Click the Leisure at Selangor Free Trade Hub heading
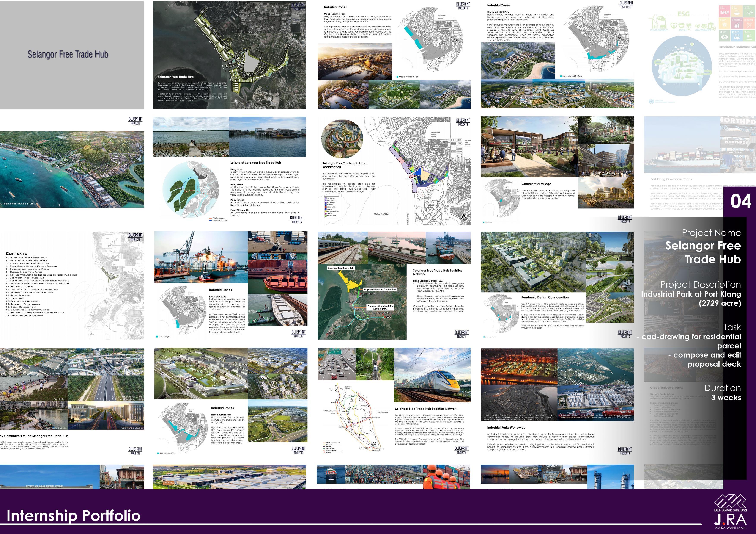Viewport: 756px width, 534px height. 255,163
